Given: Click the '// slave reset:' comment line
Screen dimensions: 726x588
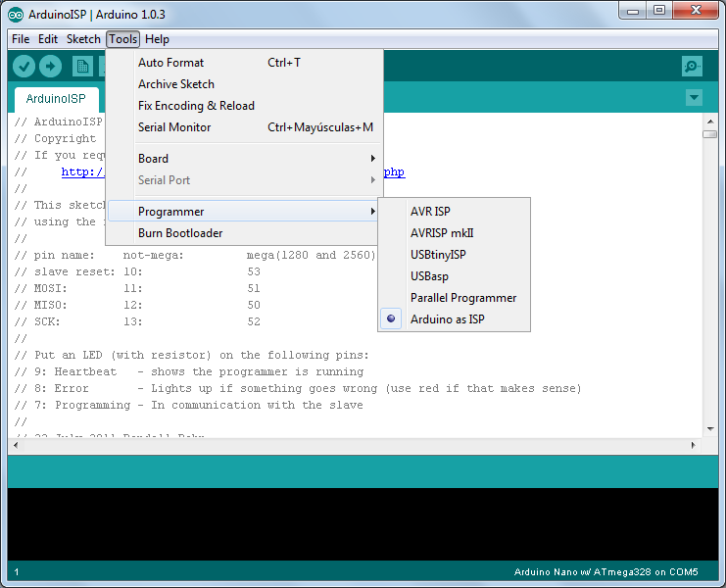Looking at the screenshot, I should (137, 271).
